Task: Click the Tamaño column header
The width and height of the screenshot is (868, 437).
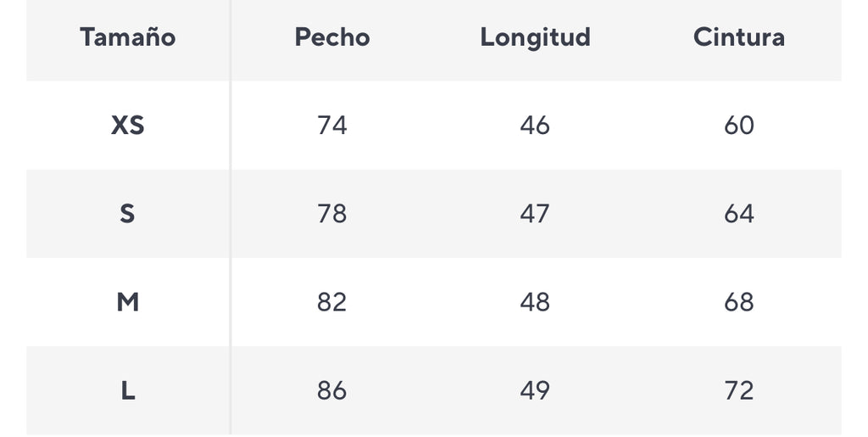Action: [x=128, y=37]
